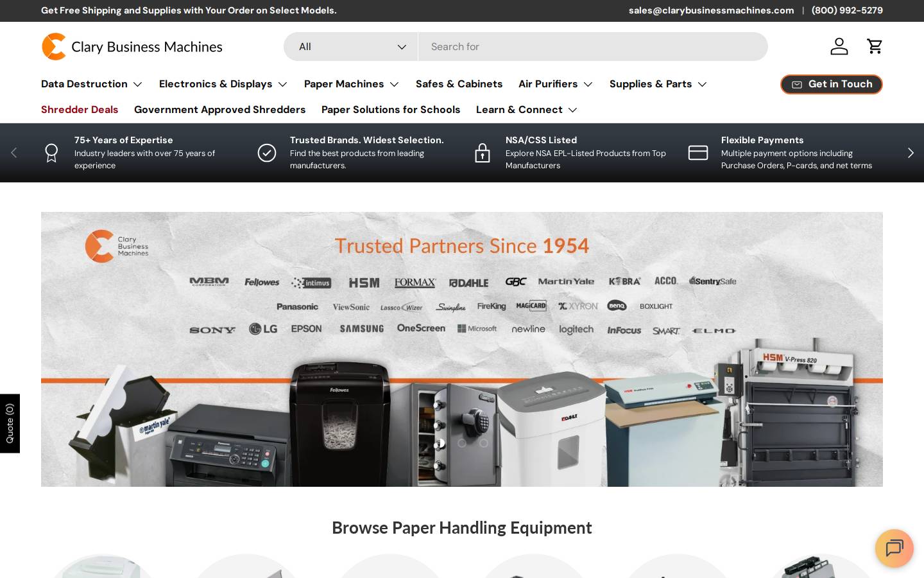This screenshot has height=578, width=924.
Task: Click Browse Paper Handling Equipment heading
Action: (462, 528)
